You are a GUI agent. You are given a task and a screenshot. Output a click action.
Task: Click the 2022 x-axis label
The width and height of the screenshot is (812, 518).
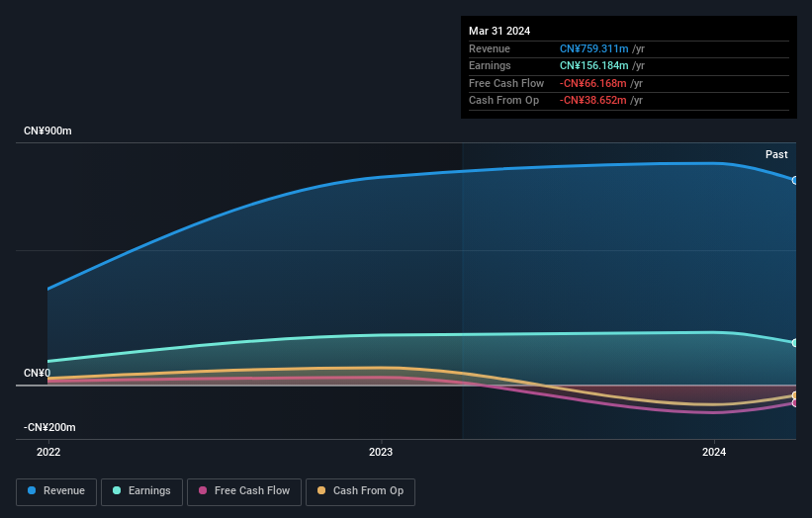(x=48, y=453)
